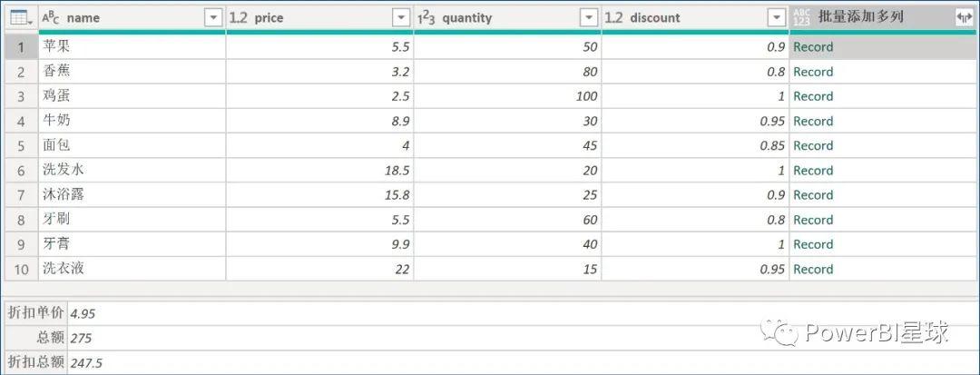Click the text type icon of the name column
The height and width of the screenshot is (375, 980).
(x=51, y=18)
